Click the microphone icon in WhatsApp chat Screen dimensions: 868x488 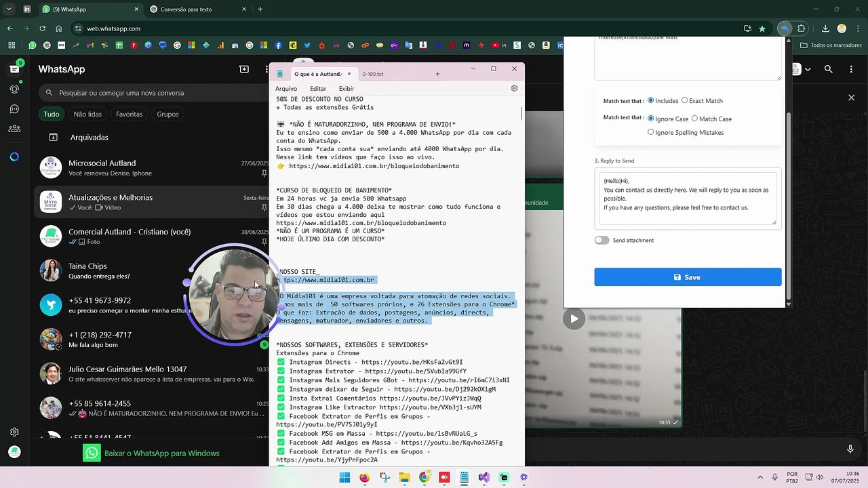coord(850,449)
